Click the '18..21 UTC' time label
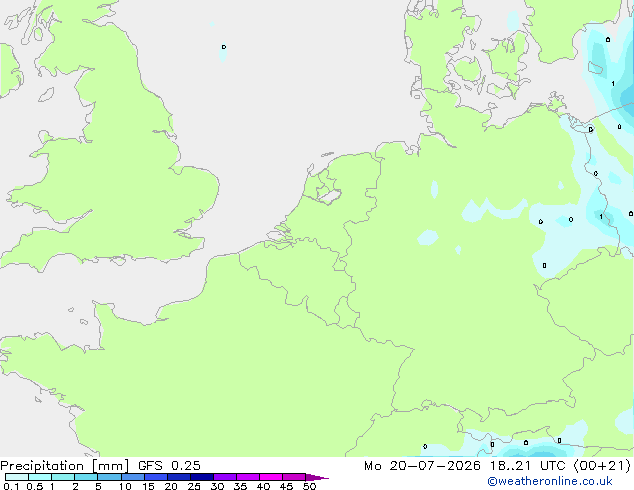The image size is (634, 490). (x=527, y=466)
